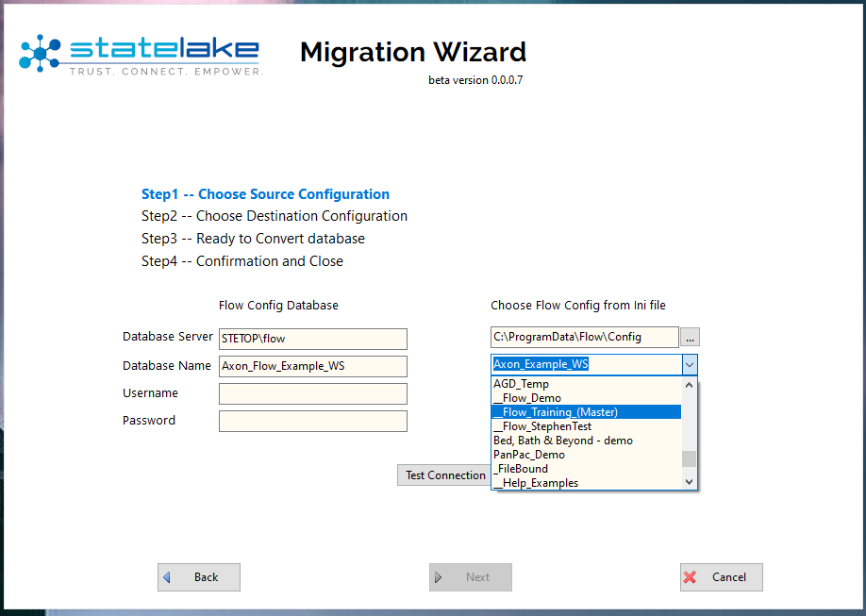Select __Flow_Demo from the list
Image resolution: width=866 pixels, height=616 pixels.
pos(586,398)
